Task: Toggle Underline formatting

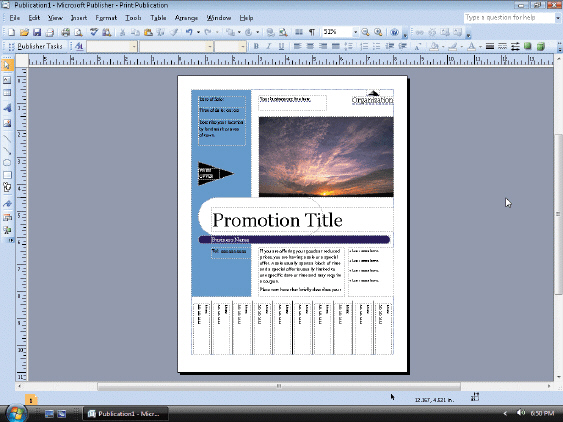Action: 281,46
